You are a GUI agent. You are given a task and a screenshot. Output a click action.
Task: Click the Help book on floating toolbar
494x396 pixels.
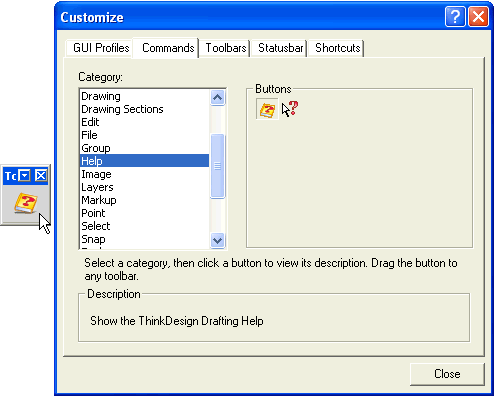tap(26, 203)
